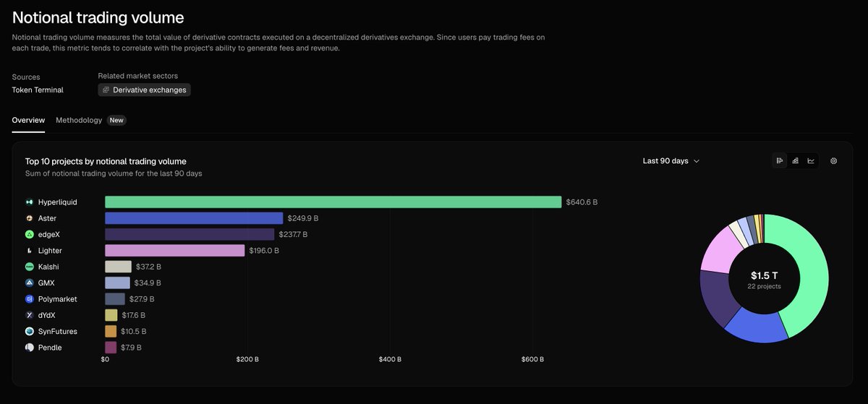Click the Polymarket project logo

coord(30,299)
